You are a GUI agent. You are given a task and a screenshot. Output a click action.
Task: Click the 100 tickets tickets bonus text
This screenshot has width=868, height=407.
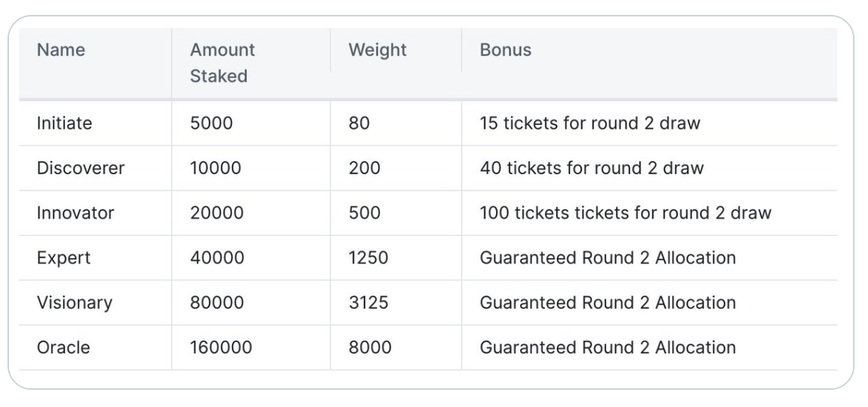tap(626, 212)
